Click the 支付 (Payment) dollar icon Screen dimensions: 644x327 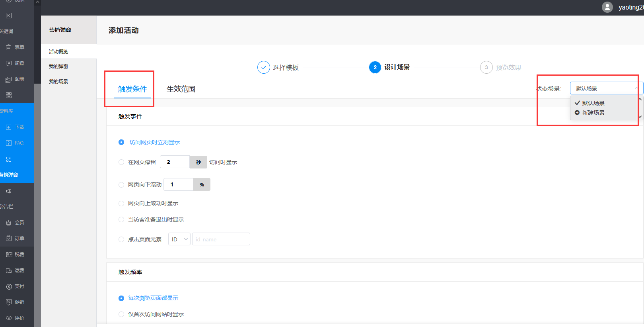(x=9, y=286)
